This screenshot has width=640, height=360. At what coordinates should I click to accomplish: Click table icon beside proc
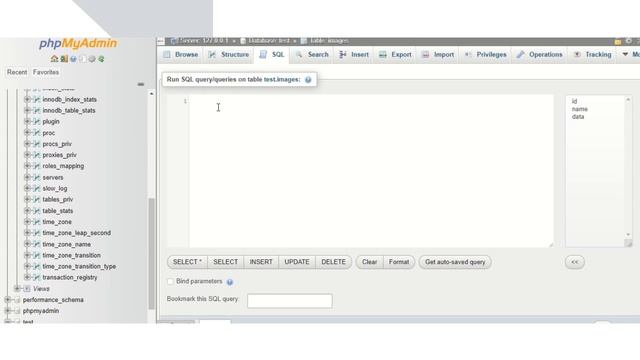(x=37, y=133)
